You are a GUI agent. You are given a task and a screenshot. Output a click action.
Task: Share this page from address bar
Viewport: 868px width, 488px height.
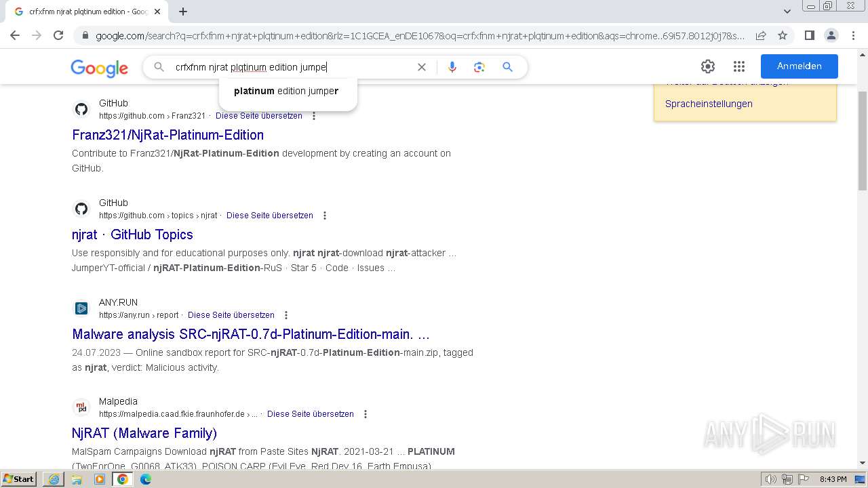click(x=761, y=35)
